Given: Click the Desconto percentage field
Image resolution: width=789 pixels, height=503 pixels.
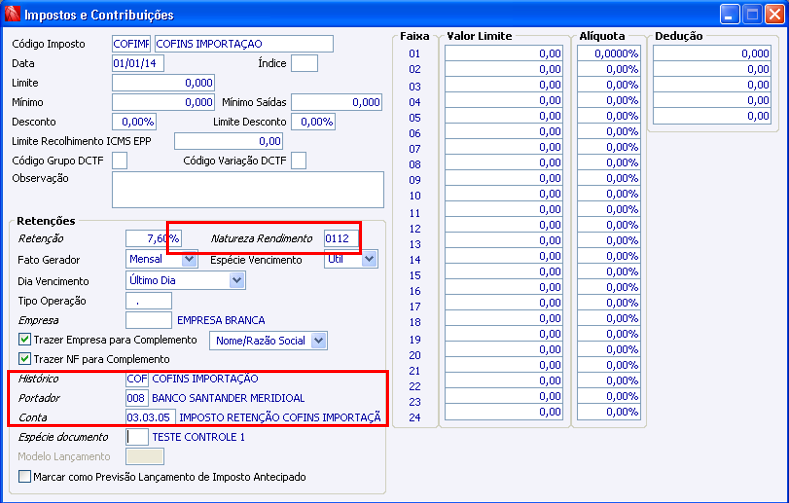Looking at the screenshot, I should 134,122.
